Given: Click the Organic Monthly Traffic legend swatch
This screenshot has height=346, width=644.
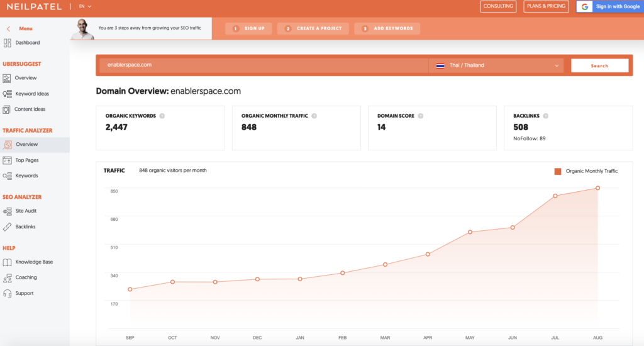Looking at the screenshot, I should [558, 171].
